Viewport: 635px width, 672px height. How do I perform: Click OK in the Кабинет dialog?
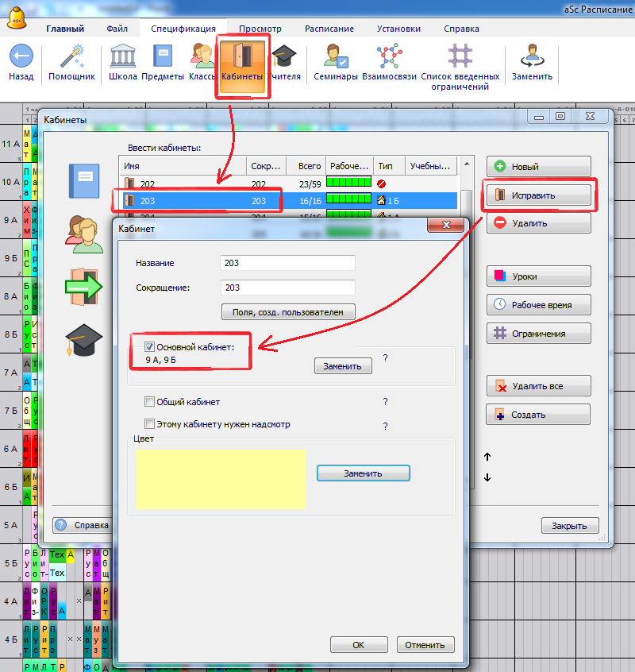click(358, 644)
